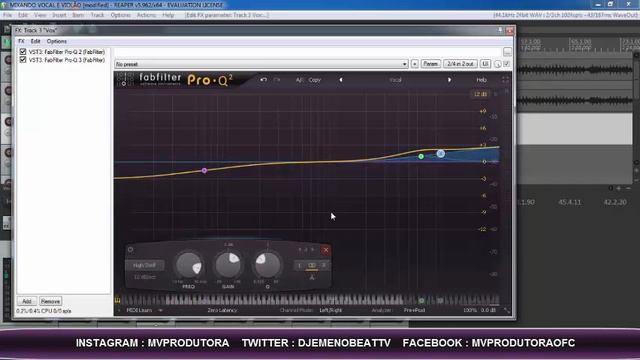Uncheck the FabFilter Pro-Q 3 plugin checkbox
This screenshot has width=640, height=360.
(x=23, y=60)
